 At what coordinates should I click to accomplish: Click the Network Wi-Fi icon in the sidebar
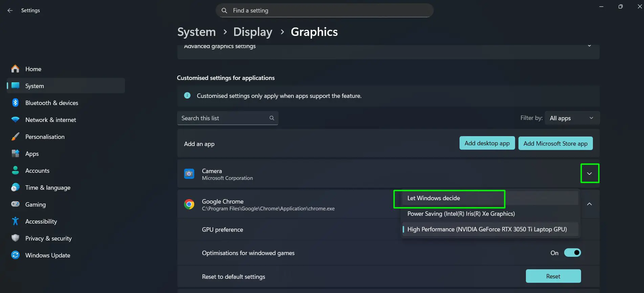point(15,120)
